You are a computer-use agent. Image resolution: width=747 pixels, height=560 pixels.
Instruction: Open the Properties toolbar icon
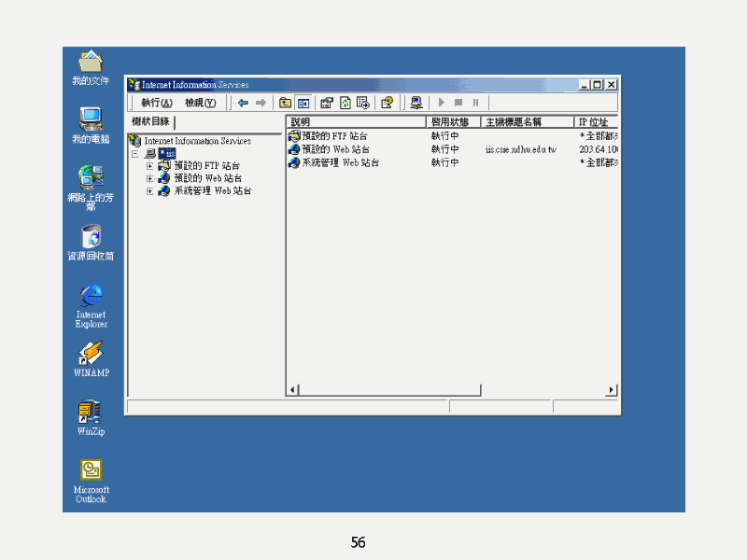pyautogui.click(x=327, y=103)
